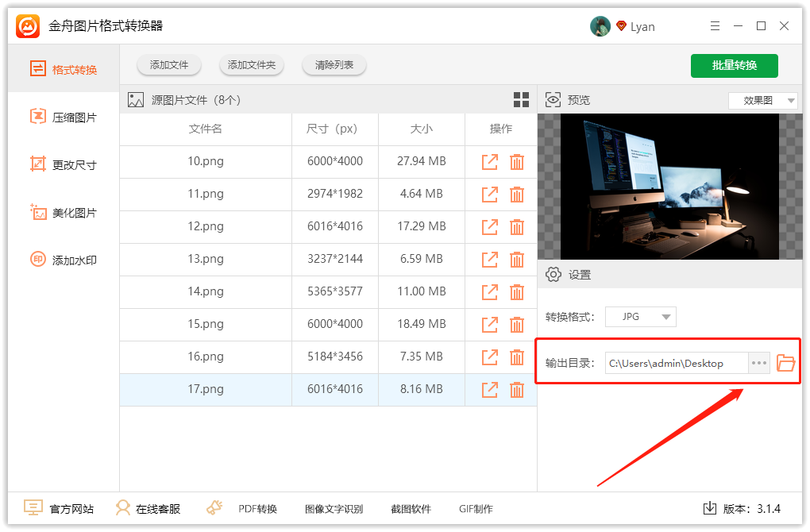Viewport: 810px width, 532px height.
Task: Click the settings gear icon
Action: (553, 274)
